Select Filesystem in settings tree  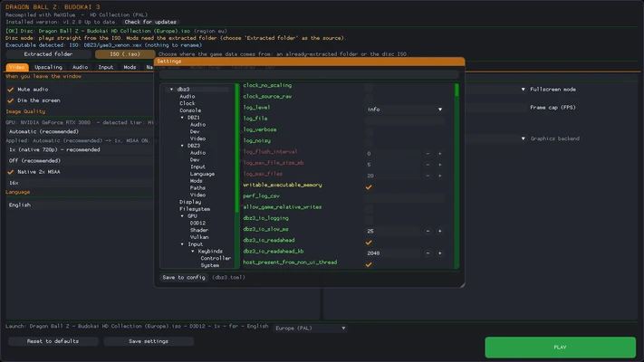point(195,209)
